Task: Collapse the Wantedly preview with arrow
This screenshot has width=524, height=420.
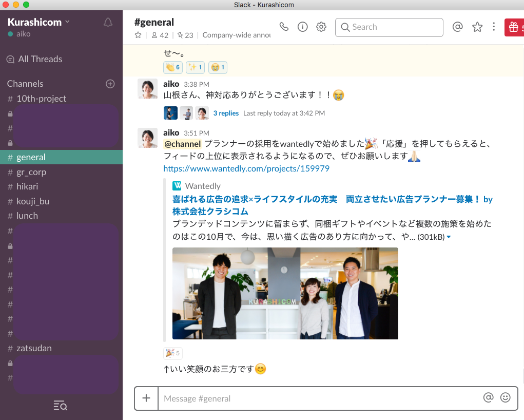Action: coord(449,237)
